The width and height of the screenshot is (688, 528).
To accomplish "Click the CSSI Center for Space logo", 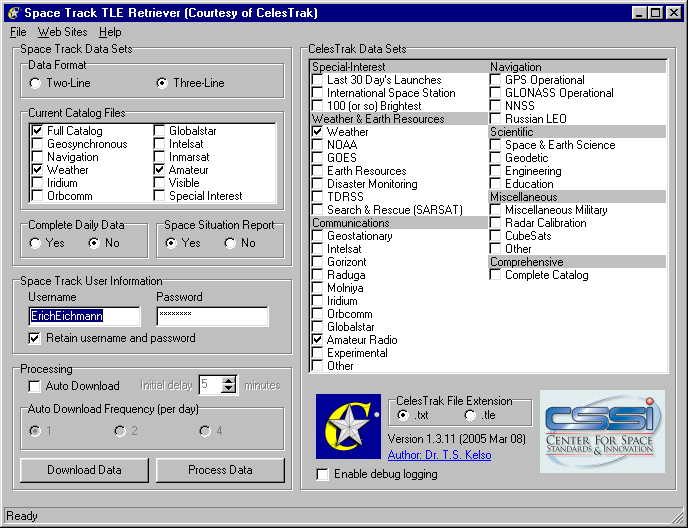I will pos(602,430).
